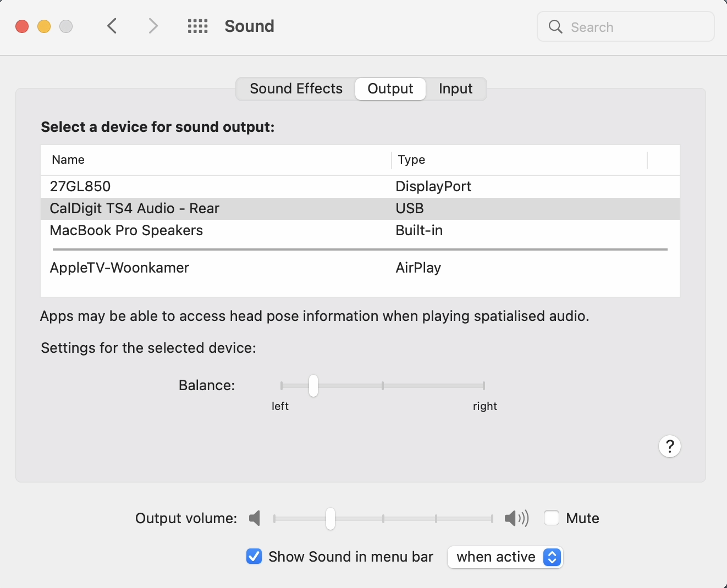Open help with the question mark button
The width and height of the screenshot is (727, 588).
(x=670, y=446)
